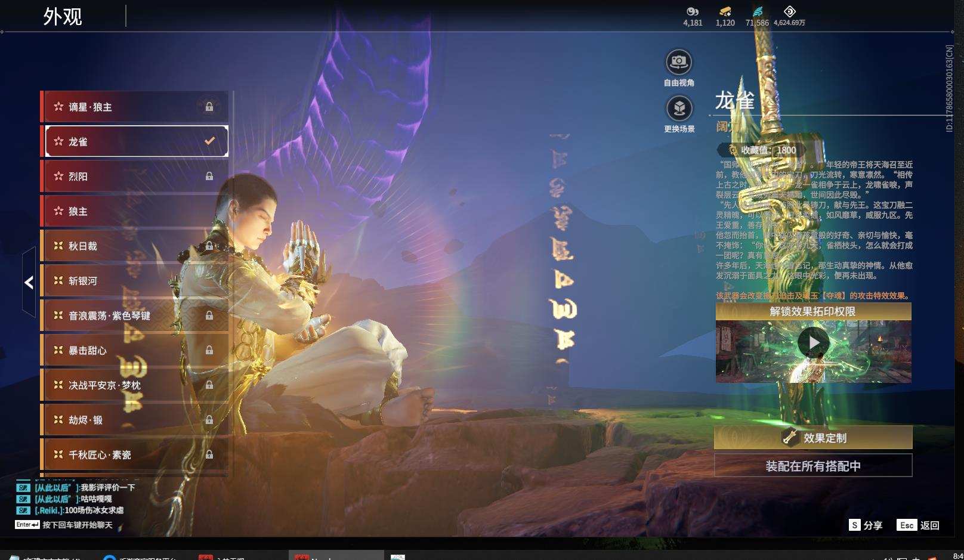Screen dimensions: 964x560
Task: Click the 龙雀 weapon title text
Action: point(735,101)
